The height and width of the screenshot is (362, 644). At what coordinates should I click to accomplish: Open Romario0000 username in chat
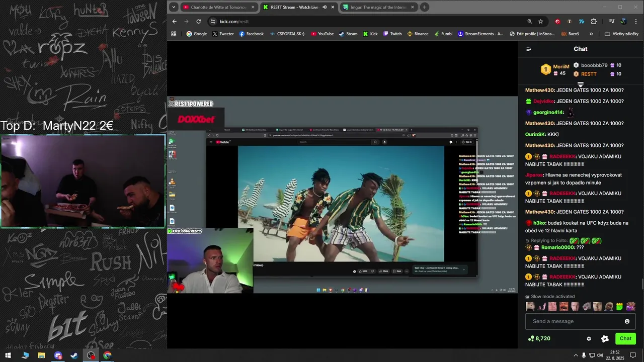557,247
